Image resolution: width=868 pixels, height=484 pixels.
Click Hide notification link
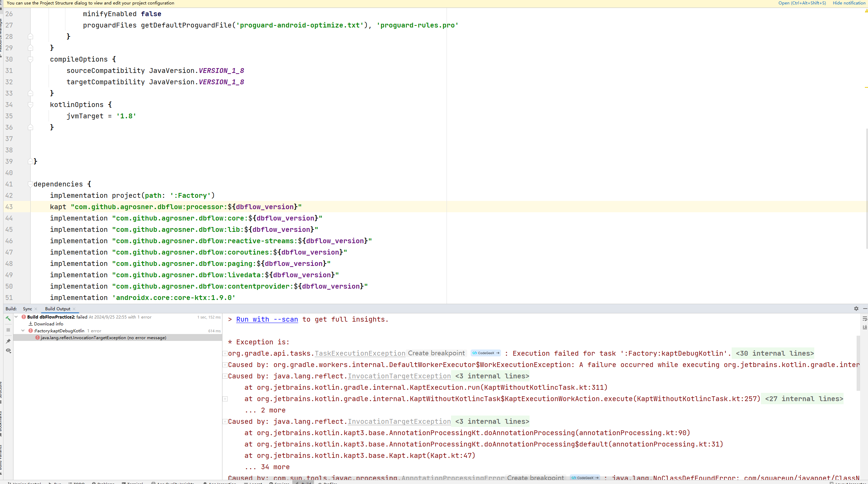849,3
